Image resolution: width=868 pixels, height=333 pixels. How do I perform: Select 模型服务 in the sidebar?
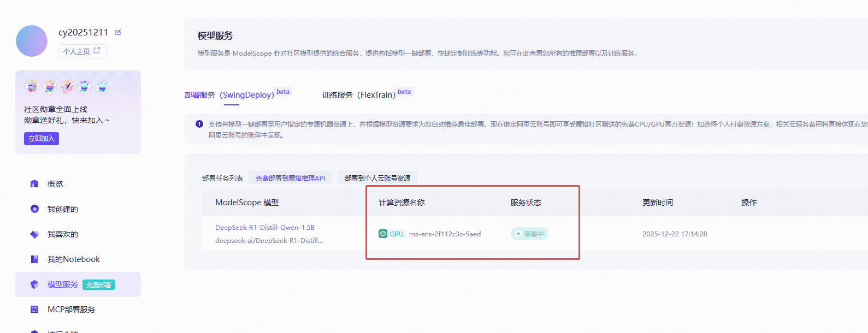[x=78, y=284]
